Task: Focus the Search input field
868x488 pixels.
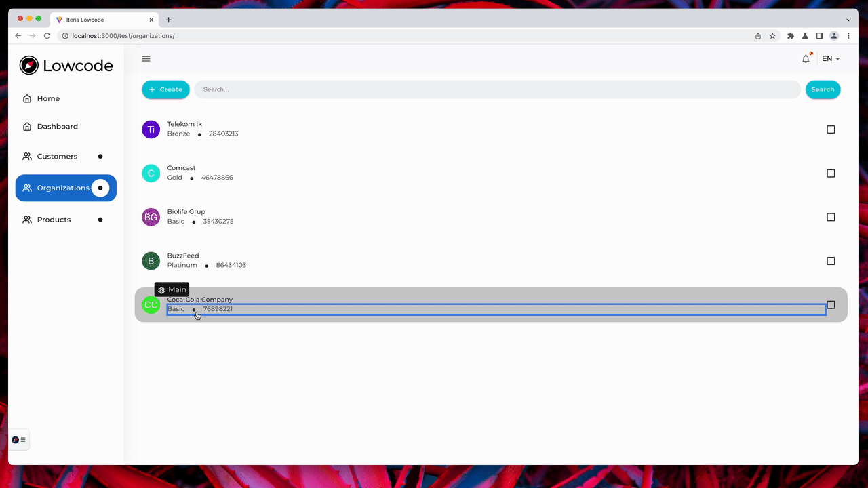Action: tap(497, 89)
